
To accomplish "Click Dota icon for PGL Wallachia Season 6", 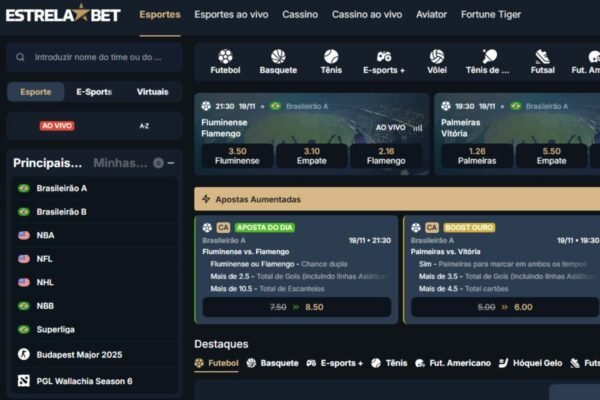I will coord(24,381).
